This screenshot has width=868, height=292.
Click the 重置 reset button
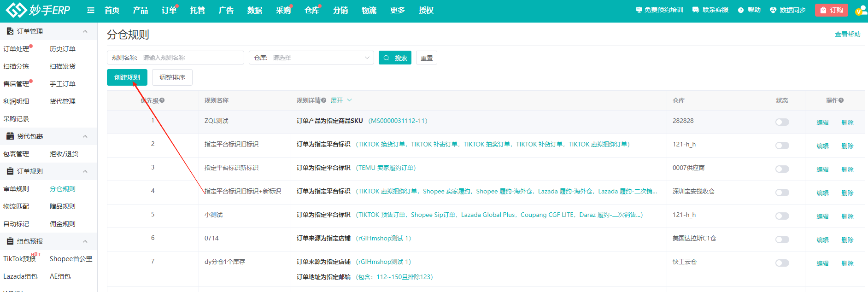pyautogui.click(x=427, y=58)
